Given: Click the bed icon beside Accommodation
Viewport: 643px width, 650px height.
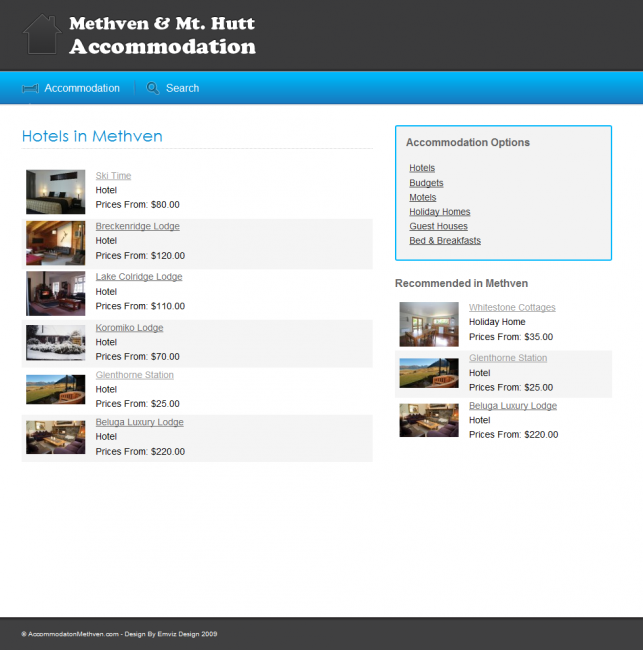Looking at the screenshot, I should point(30,88).
